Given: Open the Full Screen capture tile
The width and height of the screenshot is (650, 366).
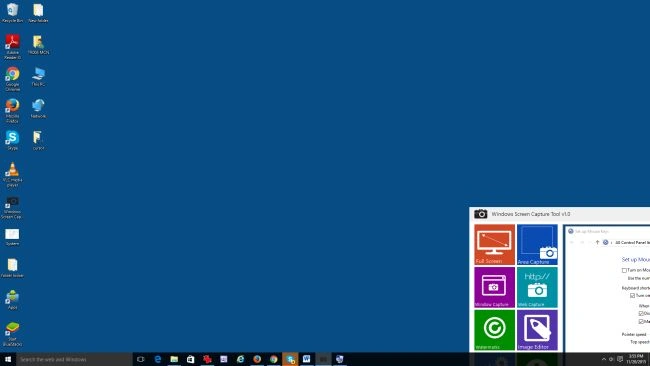Looking at the screenshot, I should click(495, 245).
